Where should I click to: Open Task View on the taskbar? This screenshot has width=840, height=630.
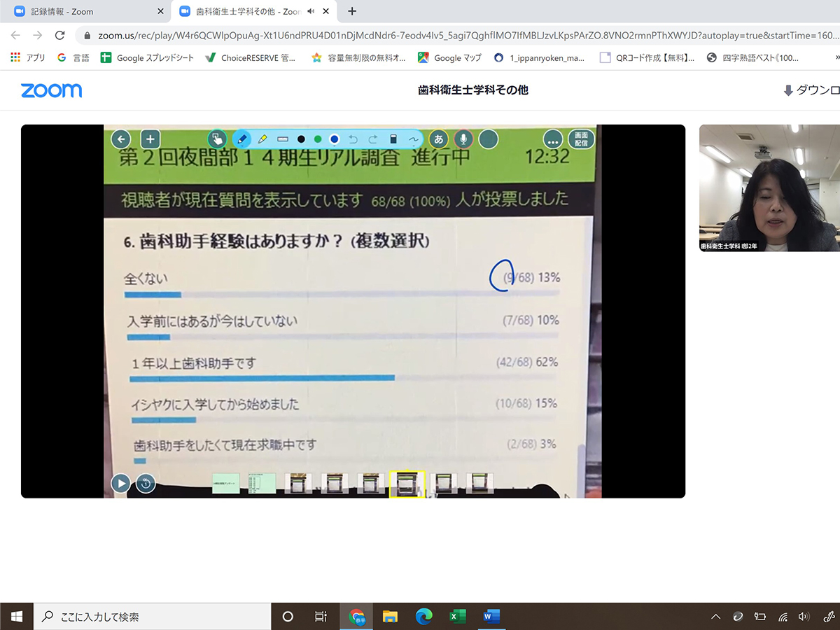tap(321, 617)
